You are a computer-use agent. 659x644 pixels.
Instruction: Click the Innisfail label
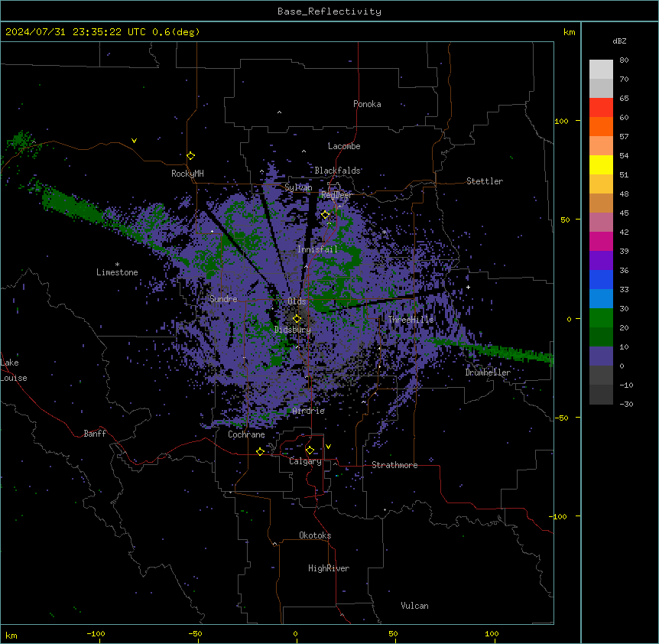coord(317,249)
